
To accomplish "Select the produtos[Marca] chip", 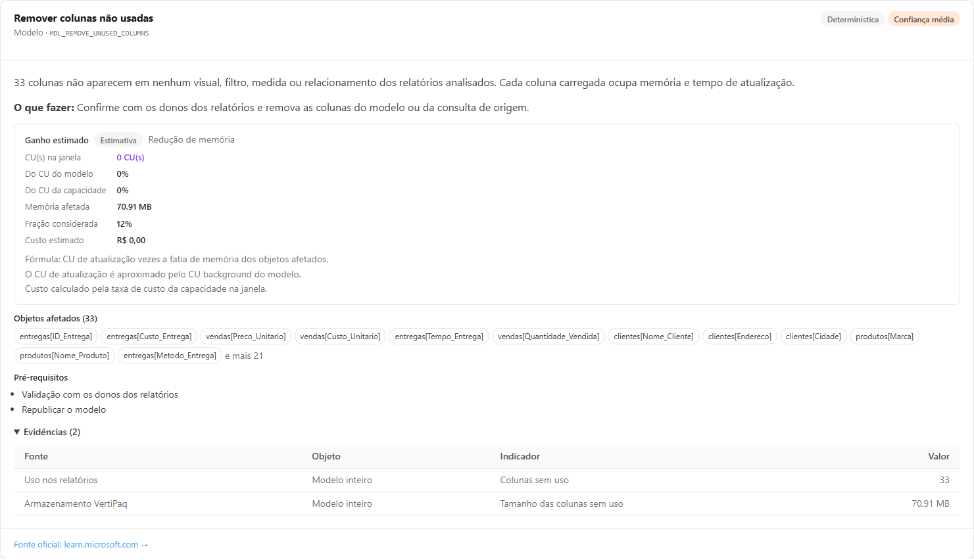I will (885, 337).
